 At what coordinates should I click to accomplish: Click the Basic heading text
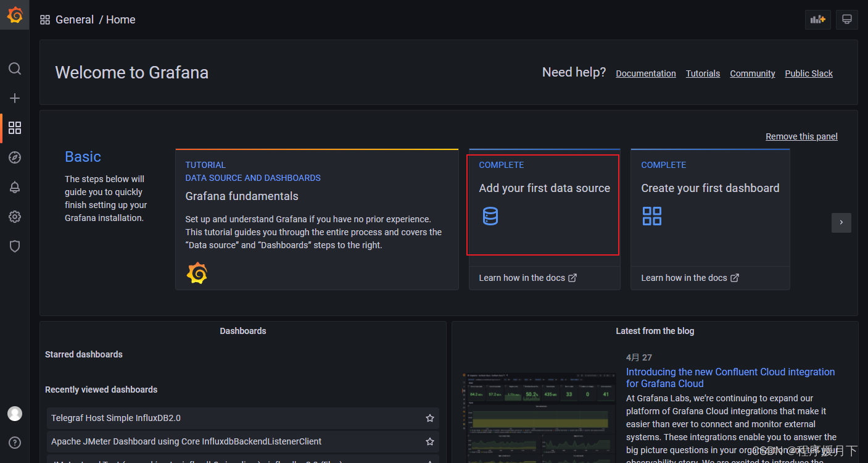point(83,157)
